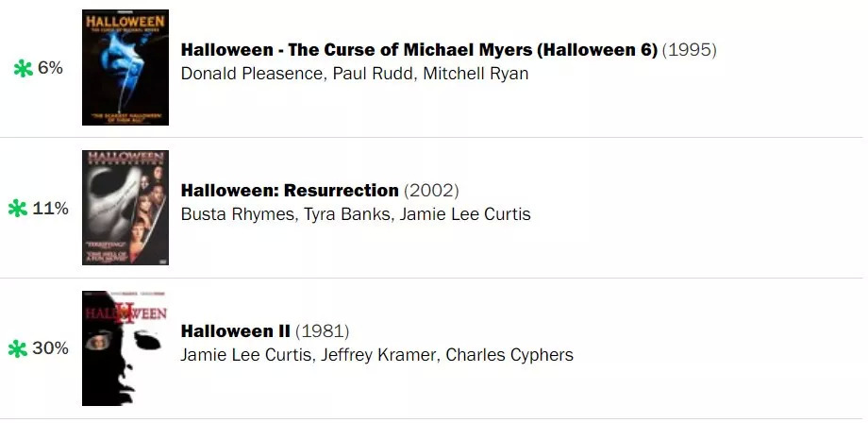868x423 pixels.
Task: Open the Halloween 6 poster thumbnail
Action: [x=125, y=68]
